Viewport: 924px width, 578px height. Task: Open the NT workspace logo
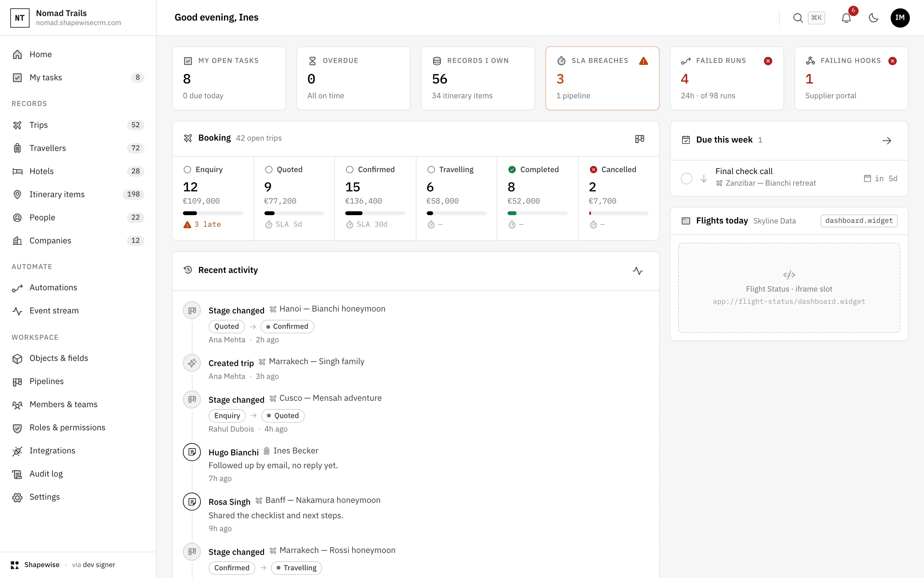pyautogui.click(x=20, y=18)
